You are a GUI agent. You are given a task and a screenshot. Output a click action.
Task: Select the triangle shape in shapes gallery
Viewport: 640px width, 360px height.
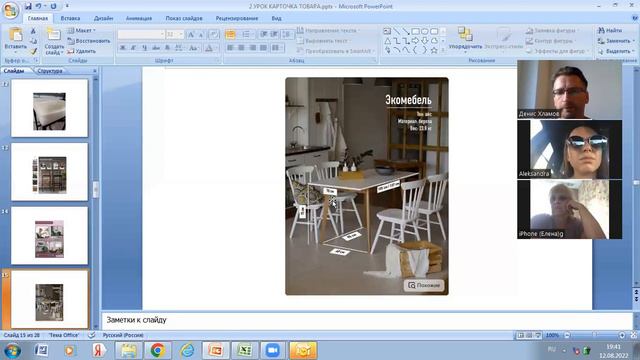[x=387, y=40]
